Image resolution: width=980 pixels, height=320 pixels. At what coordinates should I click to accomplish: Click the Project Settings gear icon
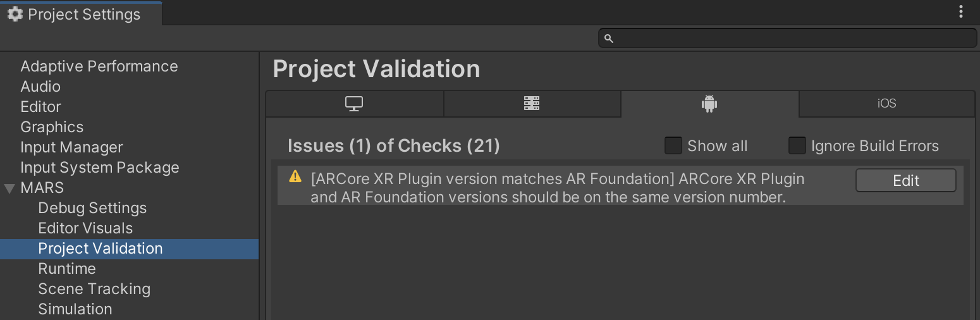click(15, 14)
